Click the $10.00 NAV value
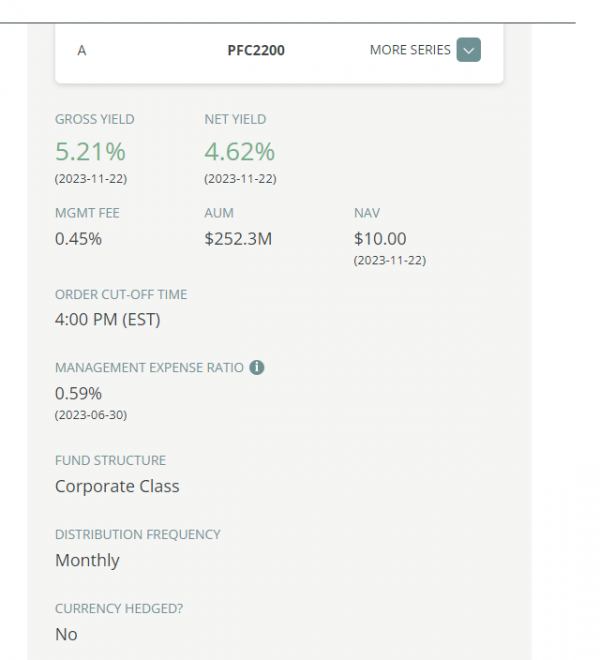Screen dimensions: 600x660 (x=380, y=239)
